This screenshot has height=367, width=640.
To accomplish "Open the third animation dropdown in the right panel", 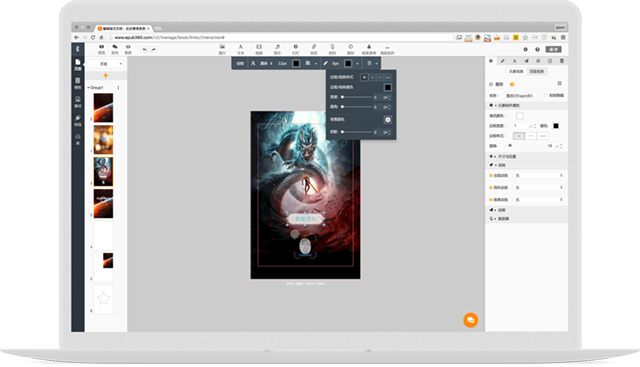I will 538,200.
